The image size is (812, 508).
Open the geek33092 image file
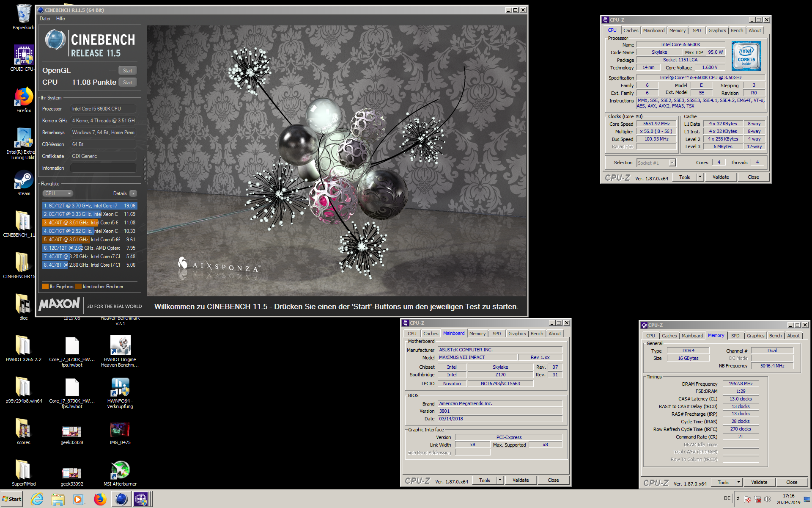tap(72, 473)
